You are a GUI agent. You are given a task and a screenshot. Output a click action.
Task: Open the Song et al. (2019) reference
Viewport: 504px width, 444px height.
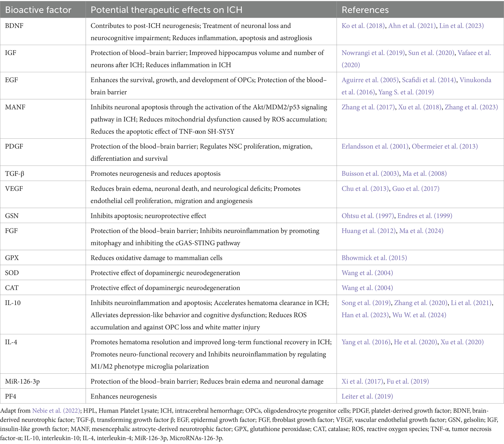click(366, 303)
